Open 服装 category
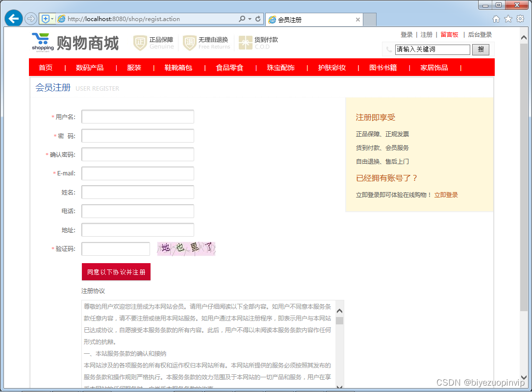The height and width of the screenshot is (392, 532). (134, 68)
